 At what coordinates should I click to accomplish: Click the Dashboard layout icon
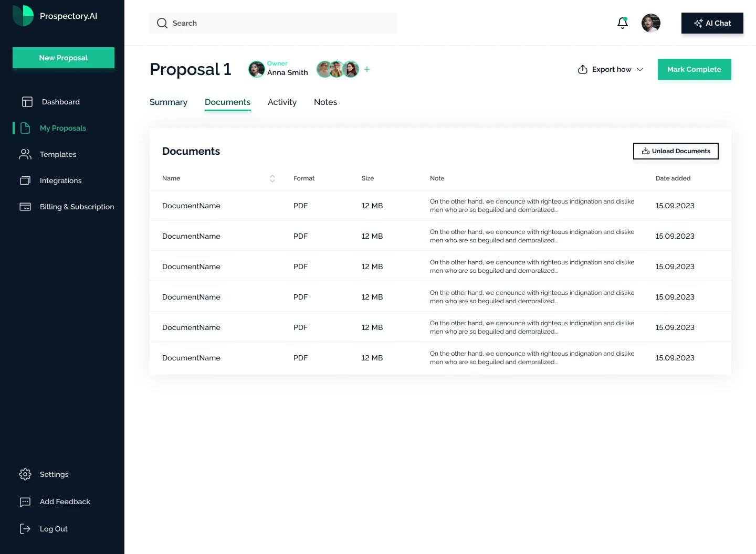(27, 102)
